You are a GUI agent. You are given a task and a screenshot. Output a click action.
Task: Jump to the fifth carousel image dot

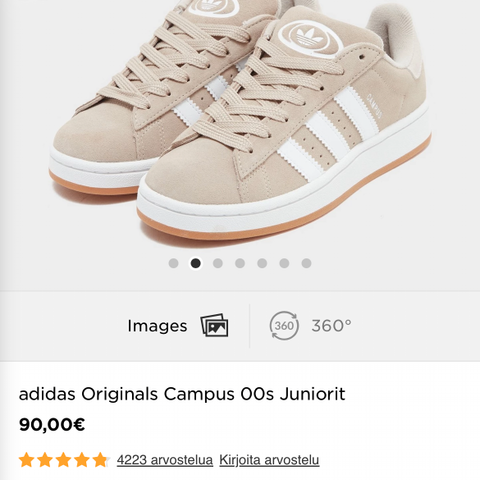262,263
